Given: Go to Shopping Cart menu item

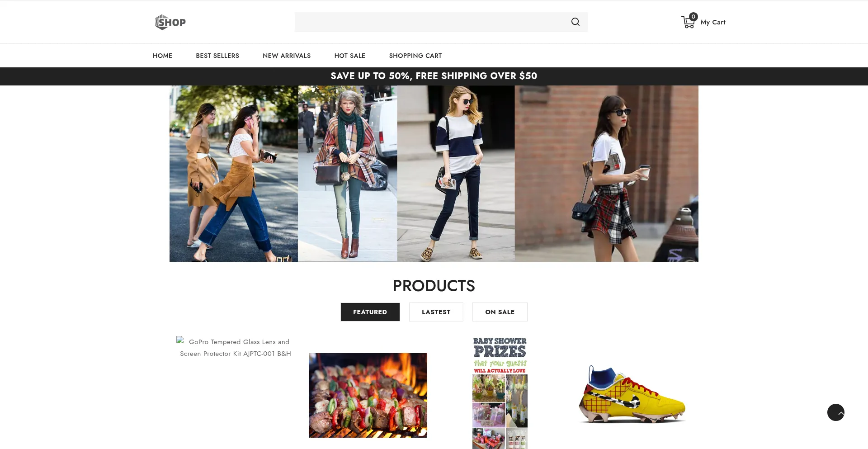Looking at the screenshot, I should [415, 56].
